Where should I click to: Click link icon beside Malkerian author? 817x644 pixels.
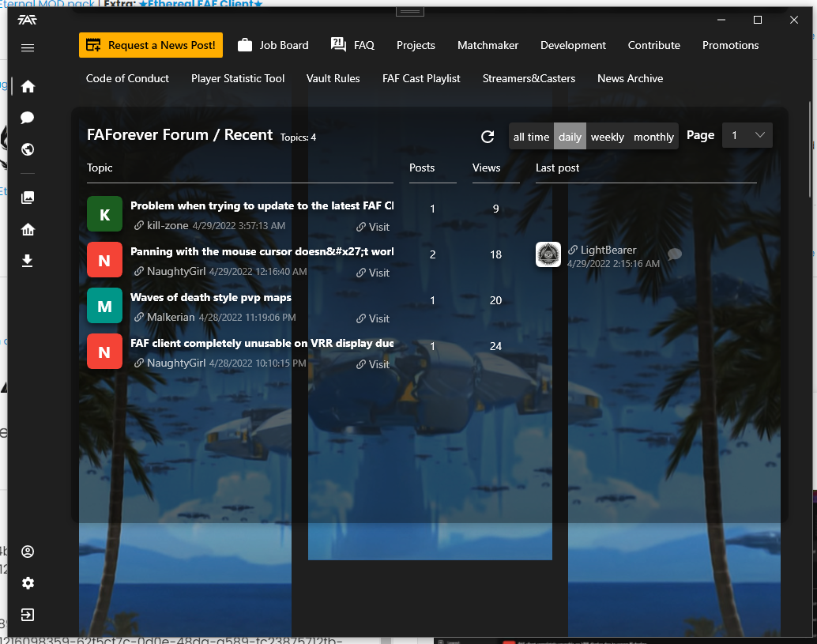[x=138, y=318]
